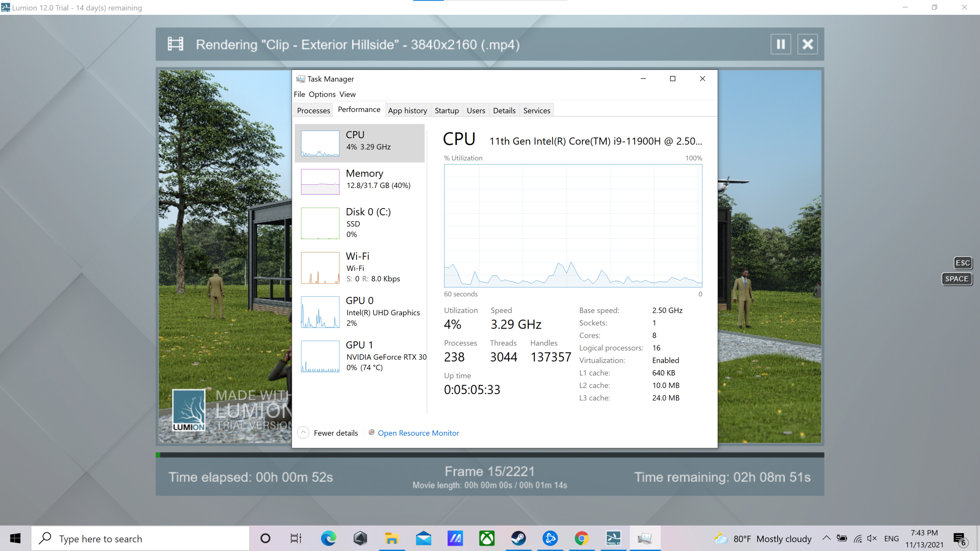Select the Performance tab
The width and height of the screenshot is (980, 551).
tap(359, 110)
